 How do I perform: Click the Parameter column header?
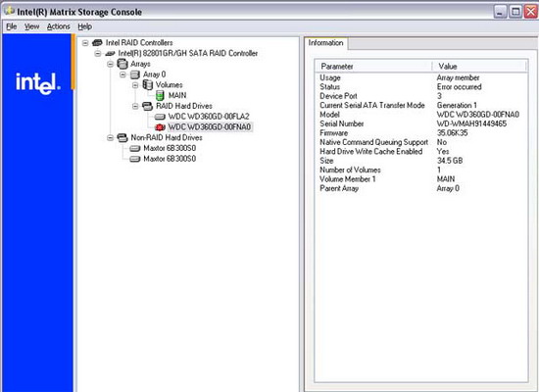click(373, 66)
